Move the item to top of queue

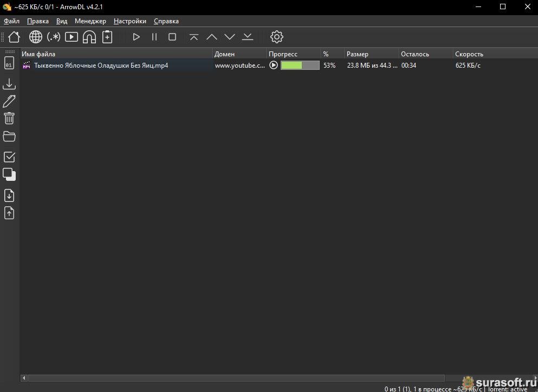[194, 37]
